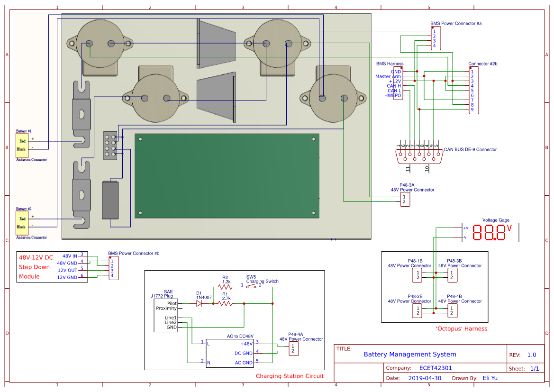Viewport: 554px width, 392px height.
Task: Click the Proximity pin label
Action: tap(166, 308)
